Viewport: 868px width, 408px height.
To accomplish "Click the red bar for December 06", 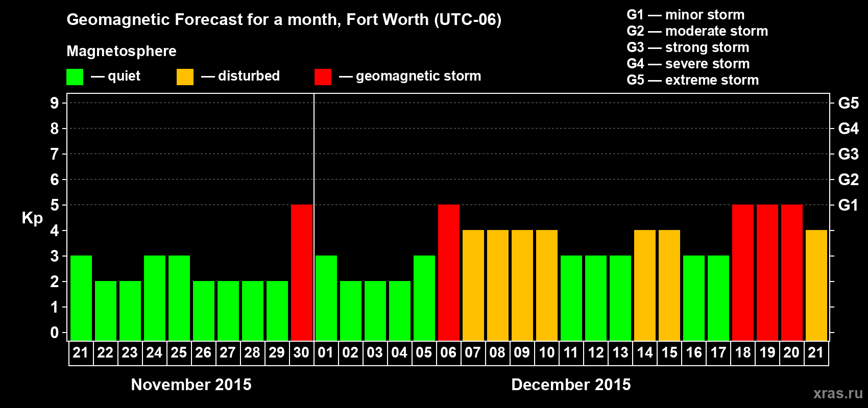I will (449, 272).
